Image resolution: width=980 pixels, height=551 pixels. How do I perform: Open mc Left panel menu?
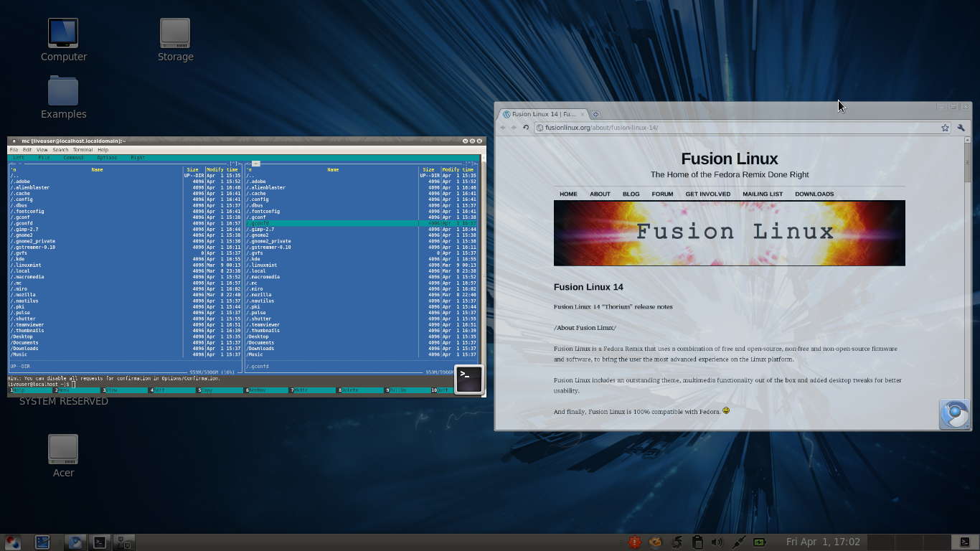point(19,157)
